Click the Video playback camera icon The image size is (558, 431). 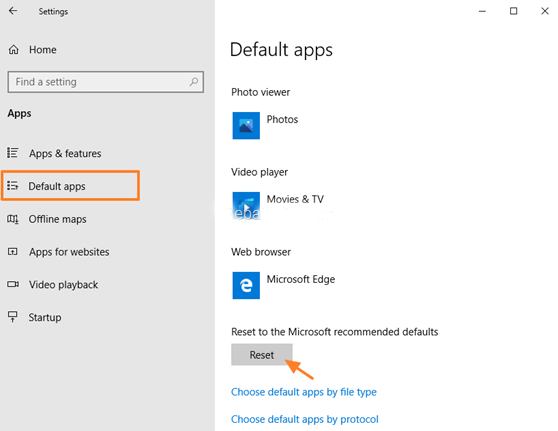point(13,284)
